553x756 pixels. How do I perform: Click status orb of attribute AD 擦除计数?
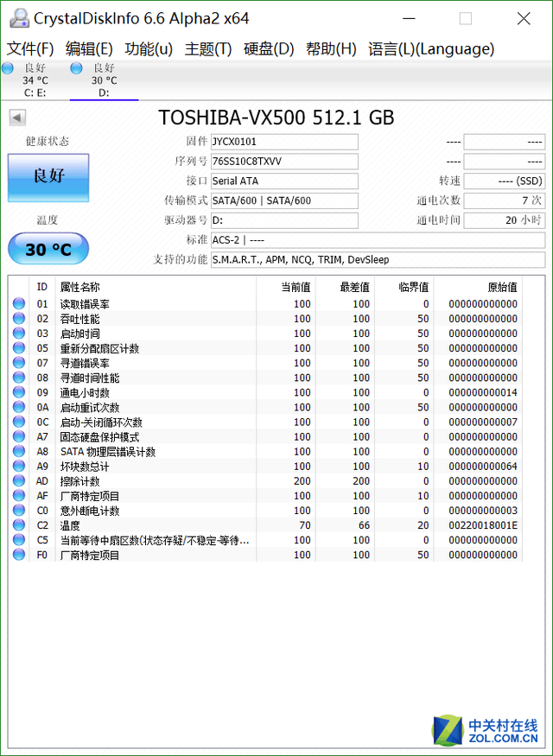click(x=19, y=480)
